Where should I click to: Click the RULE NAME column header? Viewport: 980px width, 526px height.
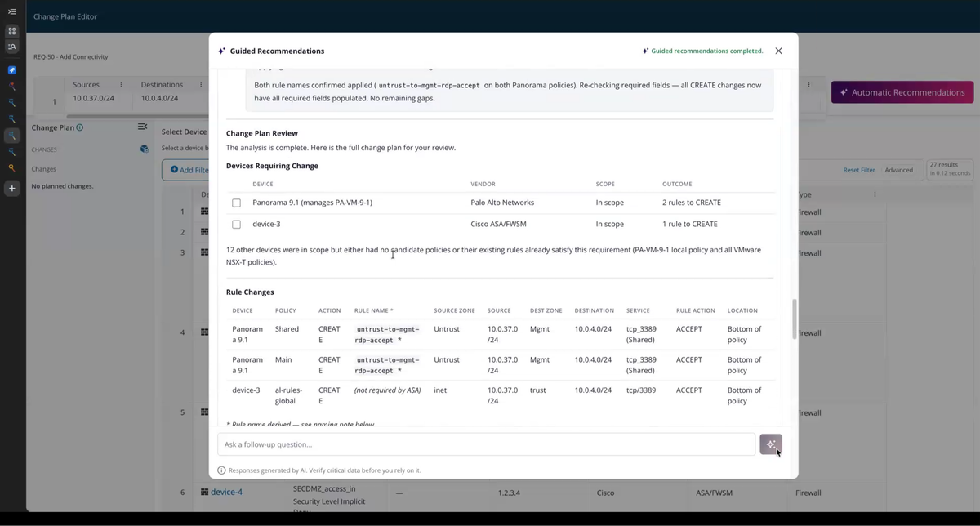373,310
